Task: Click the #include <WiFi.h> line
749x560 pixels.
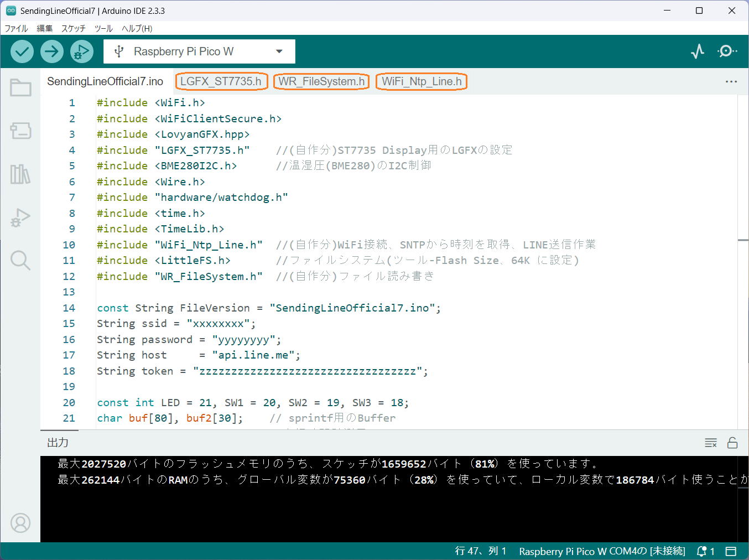Action: point(150,103)
